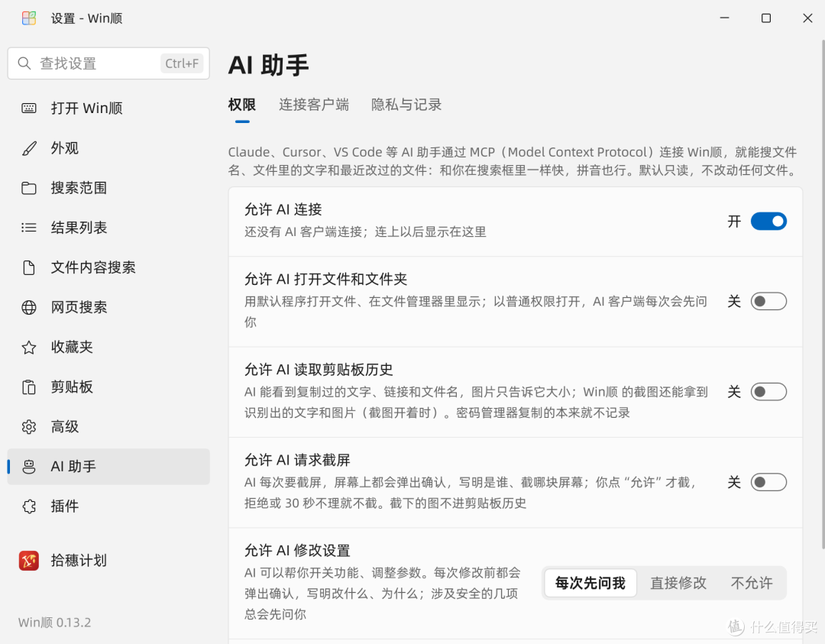Click the Ctrl+F shortcut hint
The image size is (825, 644).
(x=182, y=63)
